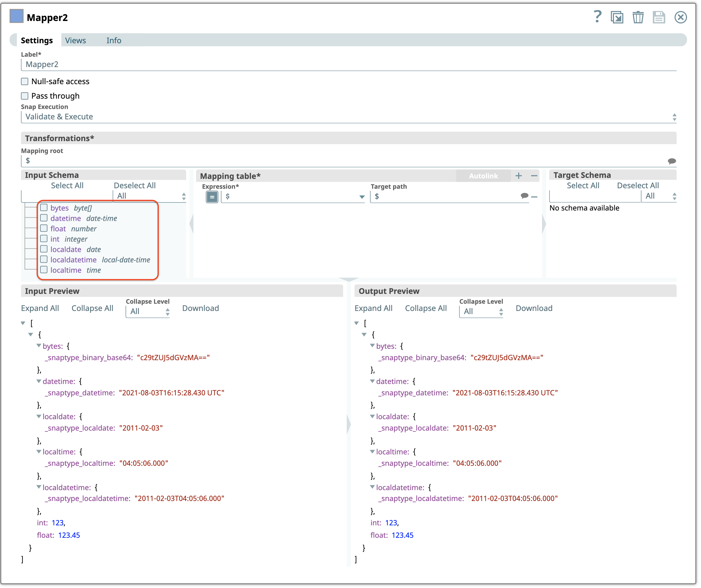Click Expand All in Output Preview
The width and height of the screenshot is (701, 588).
click(373, 308)
